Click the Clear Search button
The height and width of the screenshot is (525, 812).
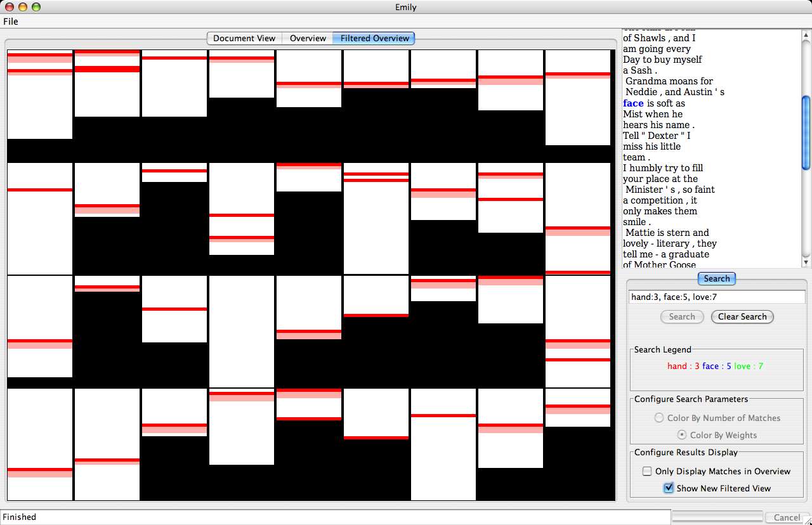[742, 316]
